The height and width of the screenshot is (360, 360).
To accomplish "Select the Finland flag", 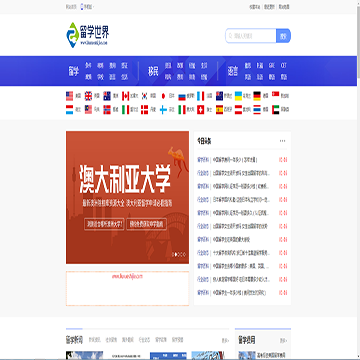I will click(x=163, y=110).
